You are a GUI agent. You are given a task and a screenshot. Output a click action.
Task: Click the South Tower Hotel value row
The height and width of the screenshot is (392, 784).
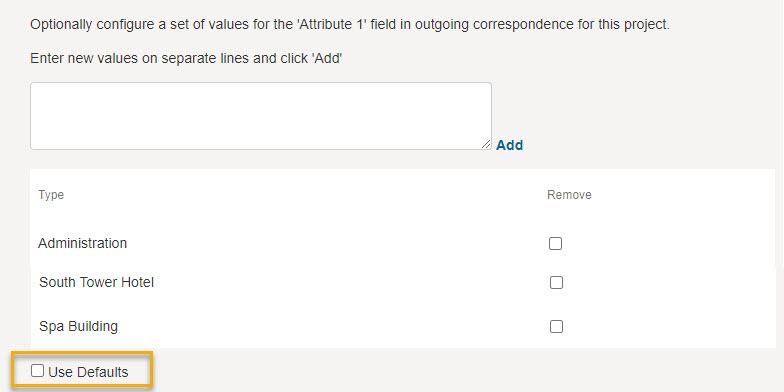coord(402,282)
